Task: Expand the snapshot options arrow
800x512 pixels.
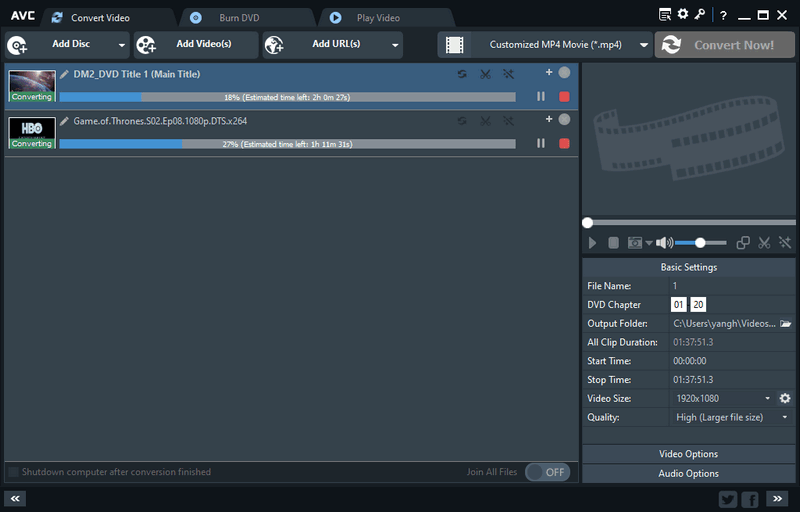Action: pos(649,243)
